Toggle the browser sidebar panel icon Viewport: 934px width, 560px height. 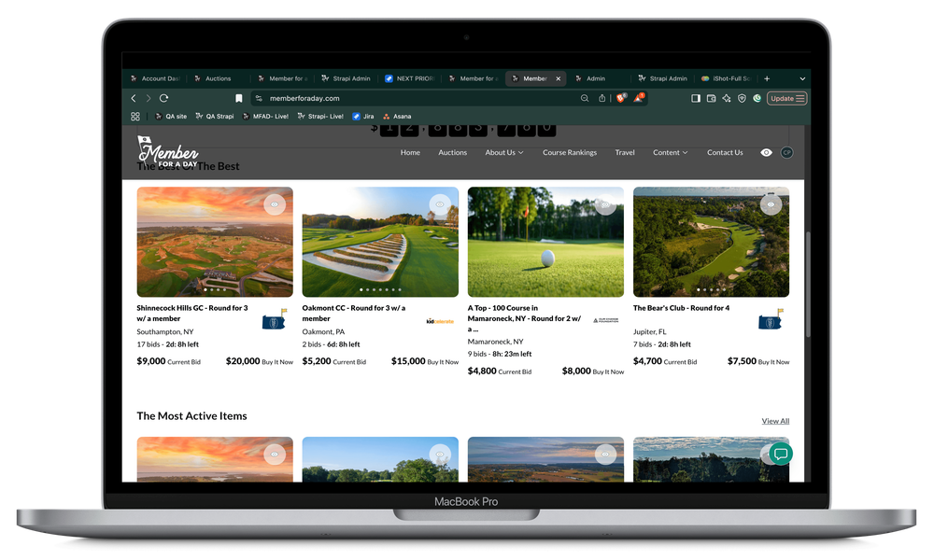695,98
